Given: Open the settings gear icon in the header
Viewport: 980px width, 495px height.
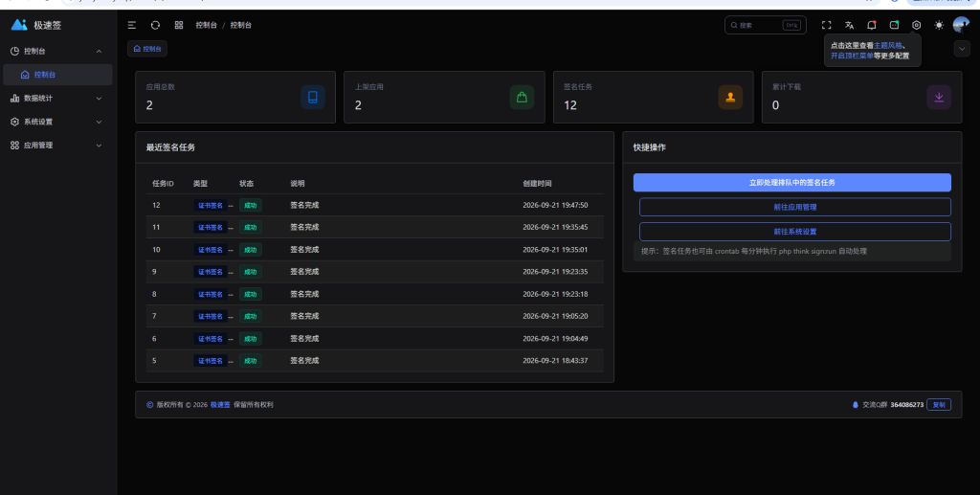Looking at the screenshot, I should pyautogui.click(x=916, y=25).
